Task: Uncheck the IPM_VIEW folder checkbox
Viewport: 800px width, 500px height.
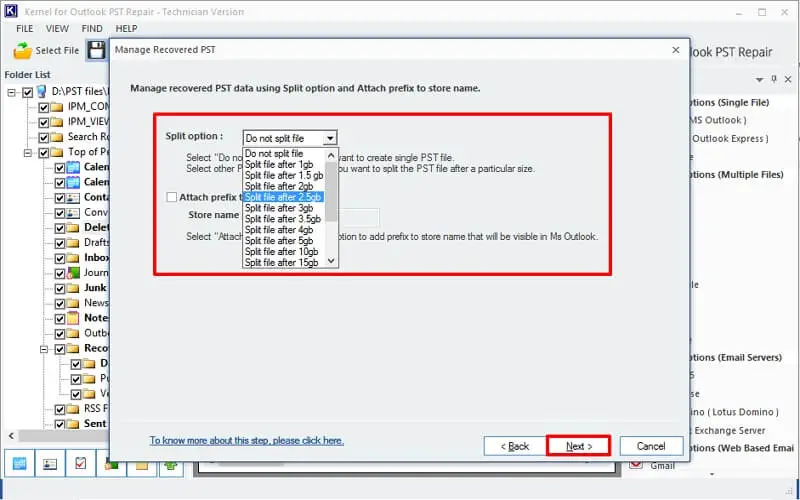Action: pyautogui.click(x=44, y=122)
